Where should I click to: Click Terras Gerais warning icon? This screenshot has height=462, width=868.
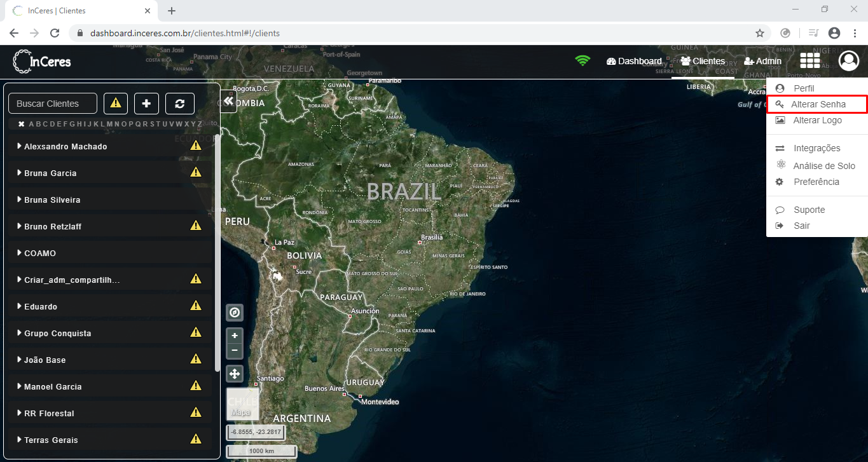[196, 439]
